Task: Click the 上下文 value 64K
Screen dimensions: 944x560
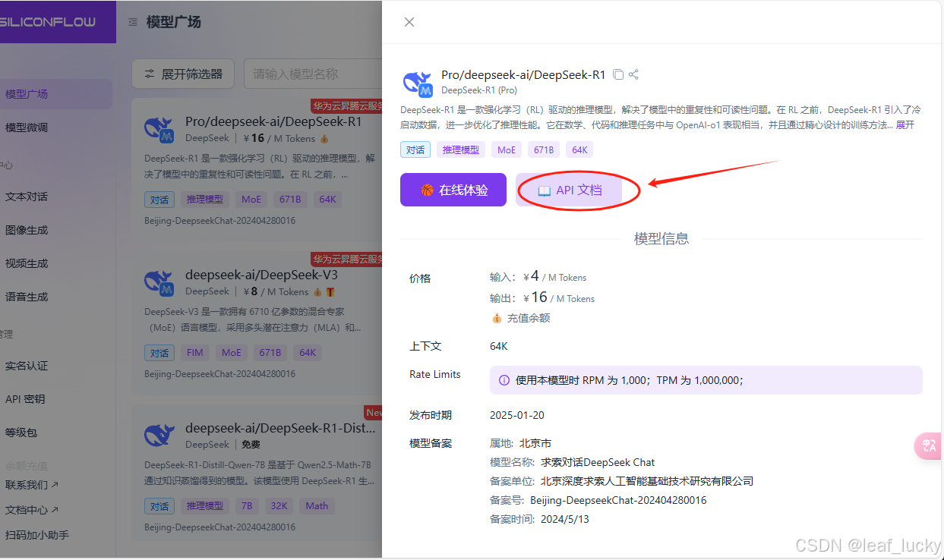Action: pos(499,346)
